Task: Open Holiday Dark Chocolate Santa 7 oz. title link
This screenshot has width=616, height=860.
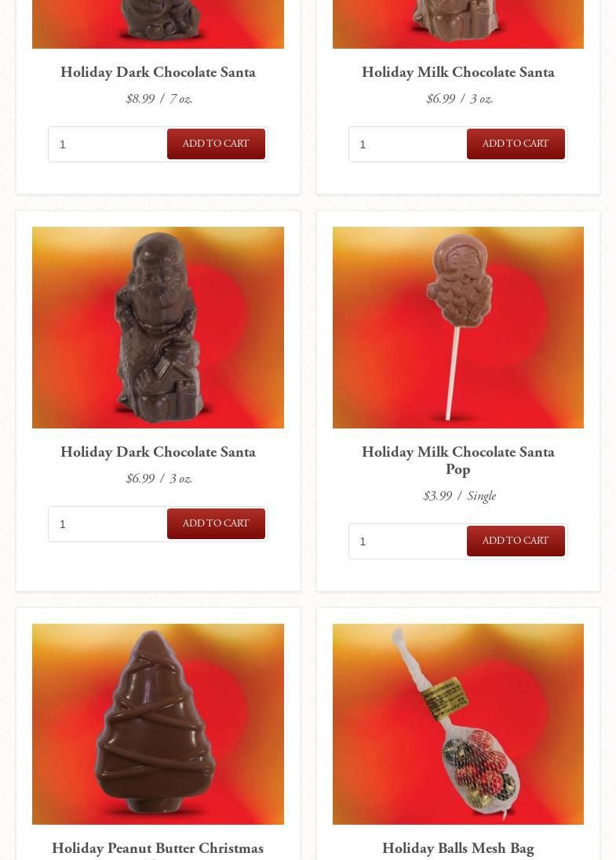Action: pyautogui.click(x=158, y=72)
